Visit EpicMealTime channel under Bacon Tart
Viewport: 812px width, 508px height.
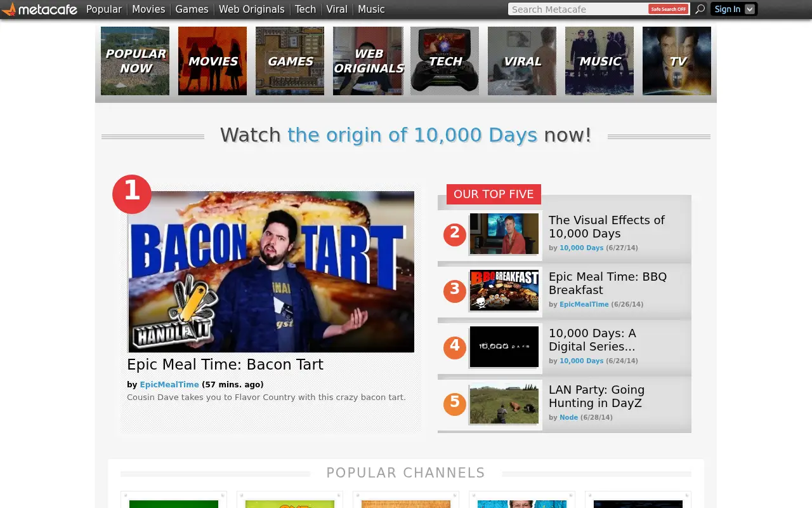tap(169, 384)
